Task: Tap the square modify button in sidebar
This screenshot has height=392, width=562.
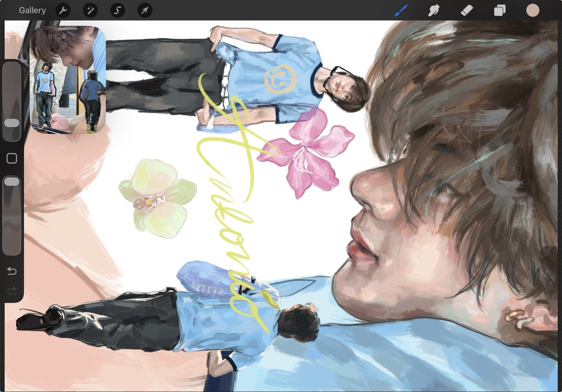Action: point(12,158)
